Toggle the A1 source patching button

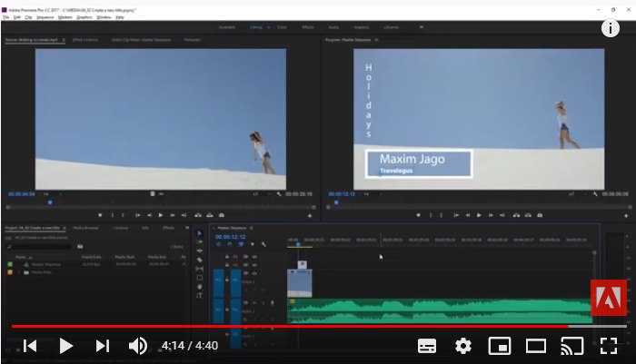point(218,310)
